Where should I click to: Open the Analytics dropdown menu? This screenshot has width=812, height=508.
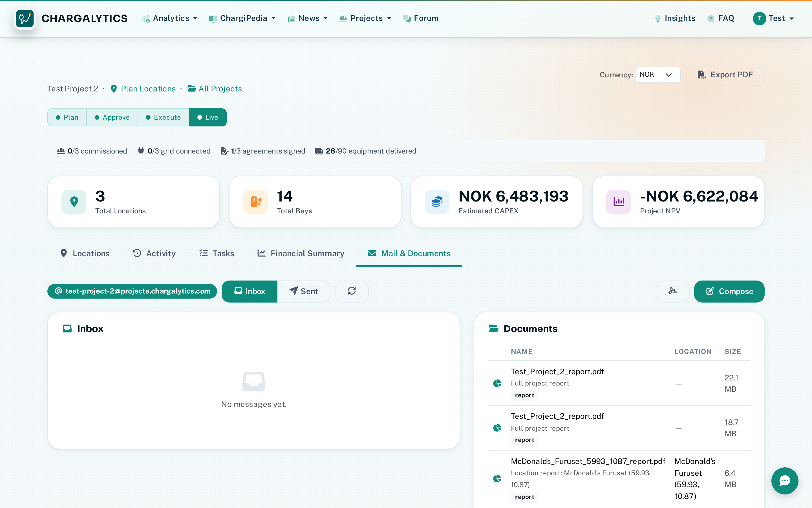click(169, 18)
